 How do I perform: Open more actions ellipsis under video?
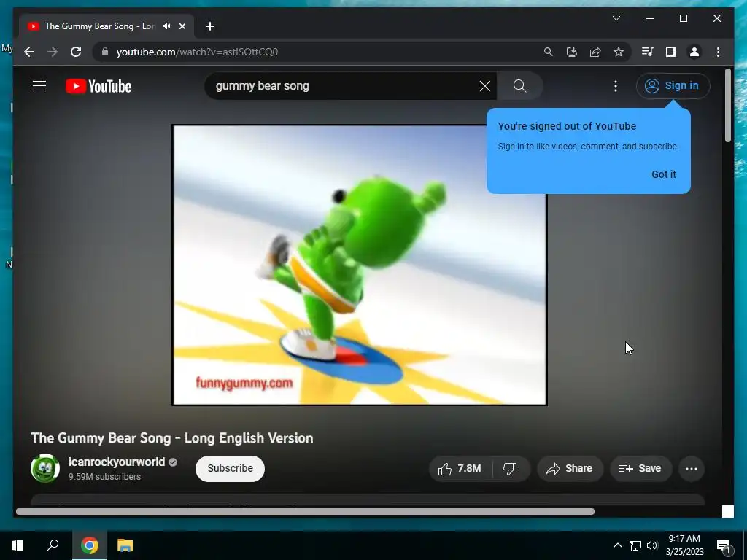[x=692, y=469]
